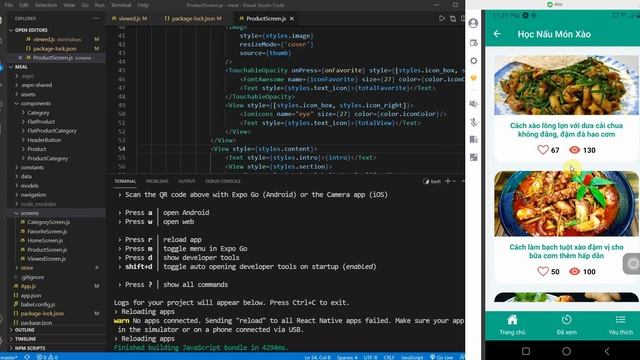The image size is (640, 360).
Task: Open FavoriteScreen.js in explorer
Action: click(x=47, y=231)
